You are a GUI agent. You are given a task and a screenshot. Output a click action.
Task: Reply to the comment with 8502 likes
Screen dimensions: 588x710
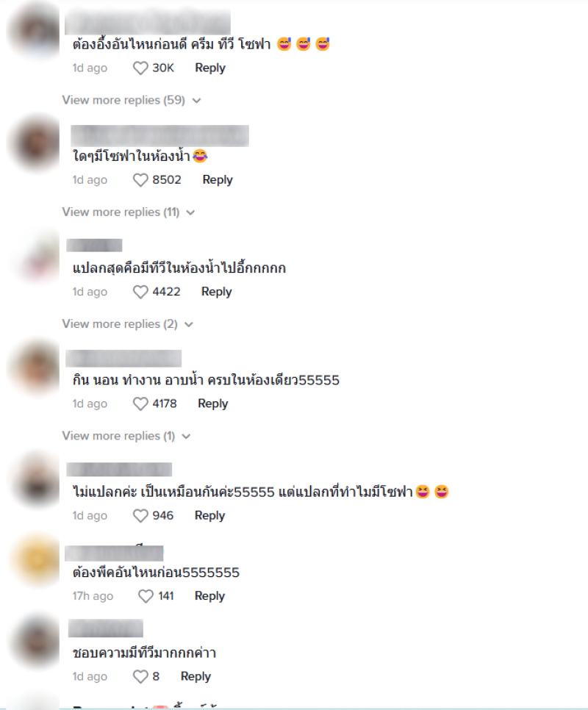click(x=218, y=180)
